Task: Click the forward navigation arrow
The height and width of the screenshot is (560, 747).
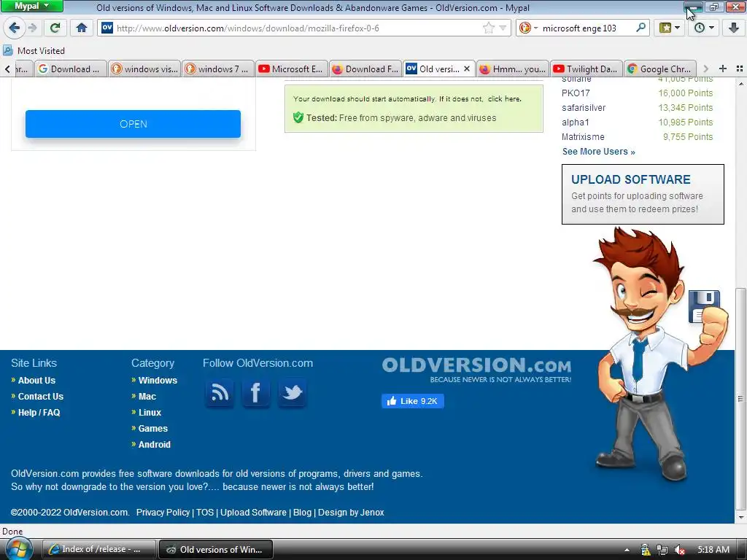Action: pyautogui.click(x=32, y=28)
